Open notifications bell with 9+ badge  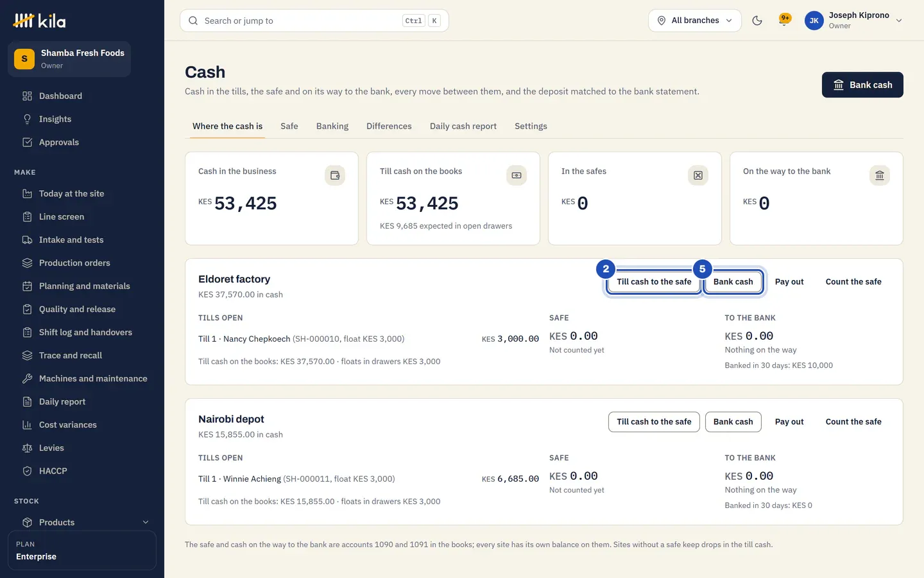coord(784,21)
